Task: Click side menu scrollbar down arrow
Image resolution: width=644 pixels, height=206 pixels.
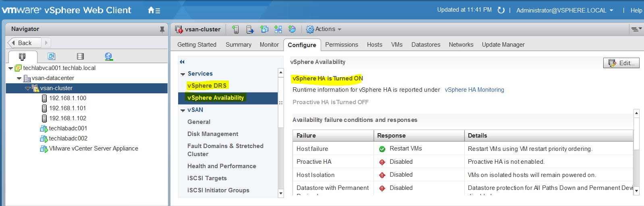Action: 281,193
